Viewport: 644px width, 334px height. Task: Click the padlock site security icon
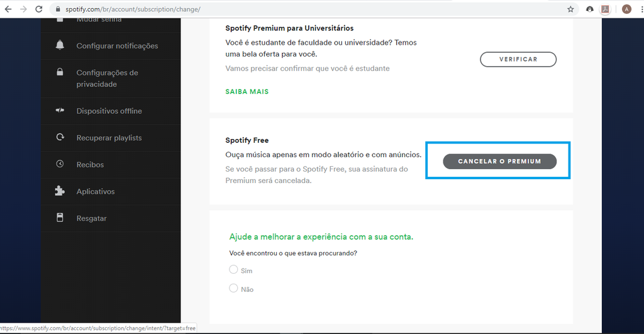coord(58,9)
